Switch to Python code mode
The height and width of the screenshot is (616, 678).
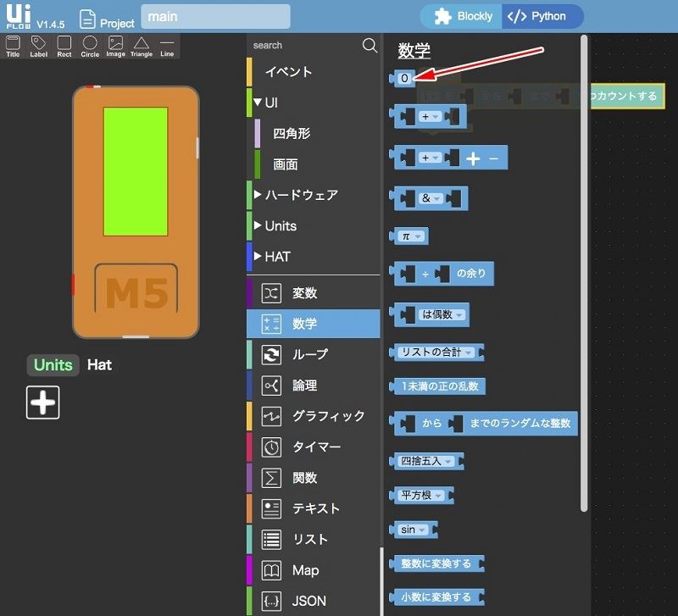tap(542, 16)
